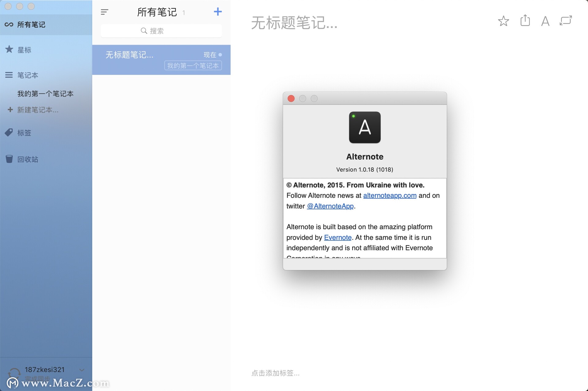Click the sync icon at bottom
The image size is (588, 391).
14,373
